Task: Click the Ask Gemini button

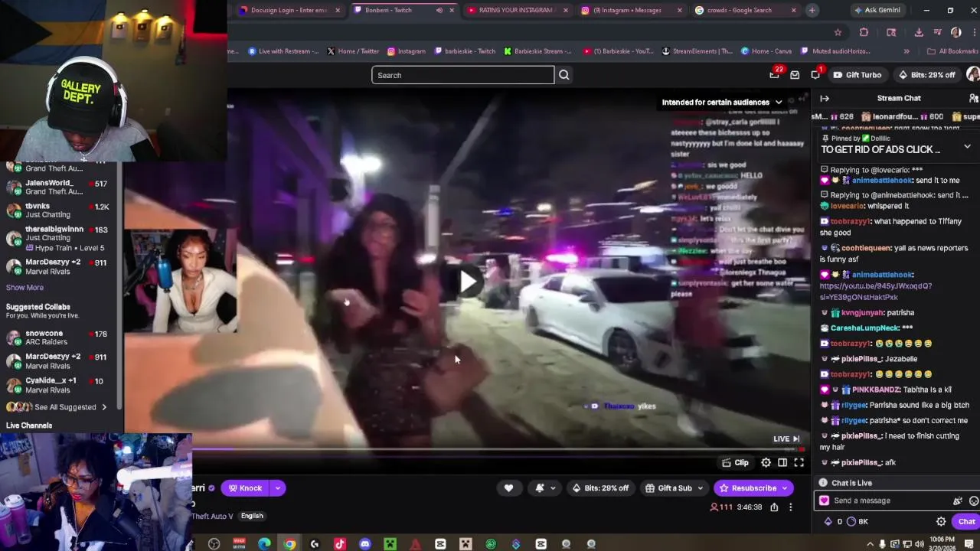Action: 876,10
